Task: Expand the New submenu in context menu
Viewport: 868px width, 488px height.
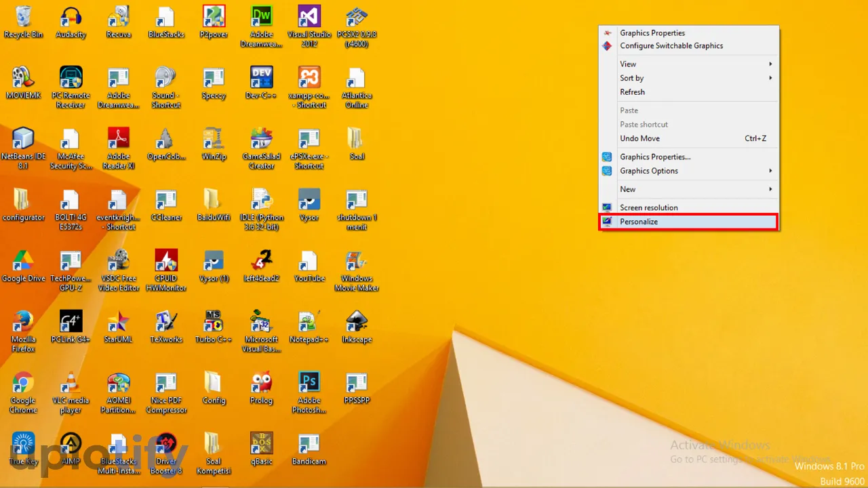Action: click(x=688, y=189)
